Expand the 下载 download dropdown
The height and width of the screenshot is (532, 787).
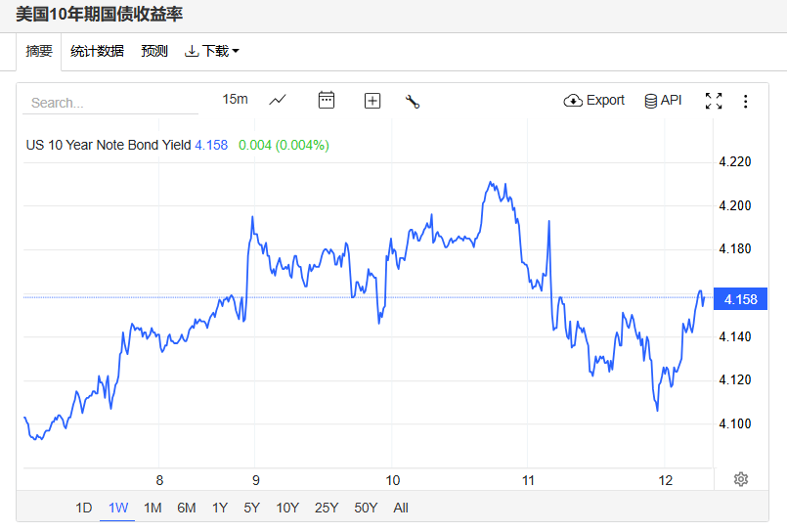(x=212, y=51)
